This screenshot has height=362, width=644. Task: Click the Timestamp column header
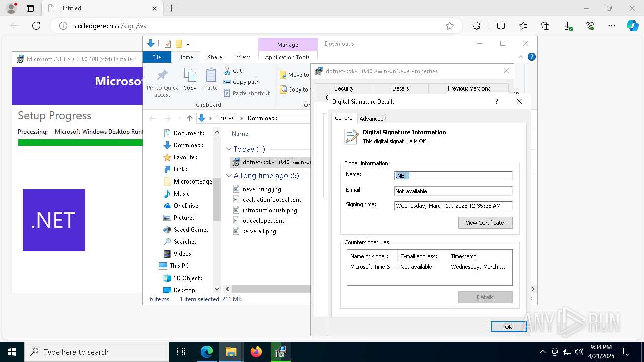click(479, 256)
